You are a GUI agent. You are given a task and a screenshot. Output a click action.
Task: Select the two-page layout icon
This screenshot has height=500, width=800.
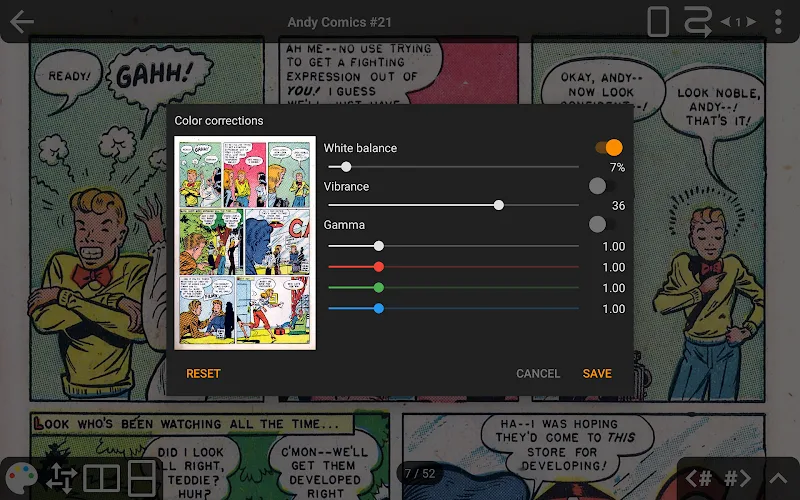click(102, 478)
